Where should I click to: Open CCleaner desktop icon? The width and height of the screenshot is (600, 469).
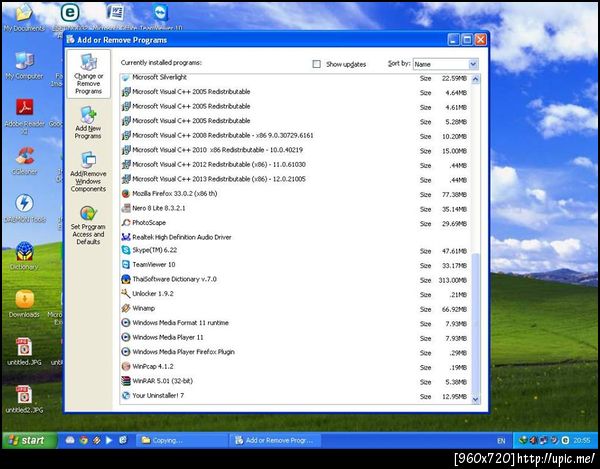pos(24,161)
